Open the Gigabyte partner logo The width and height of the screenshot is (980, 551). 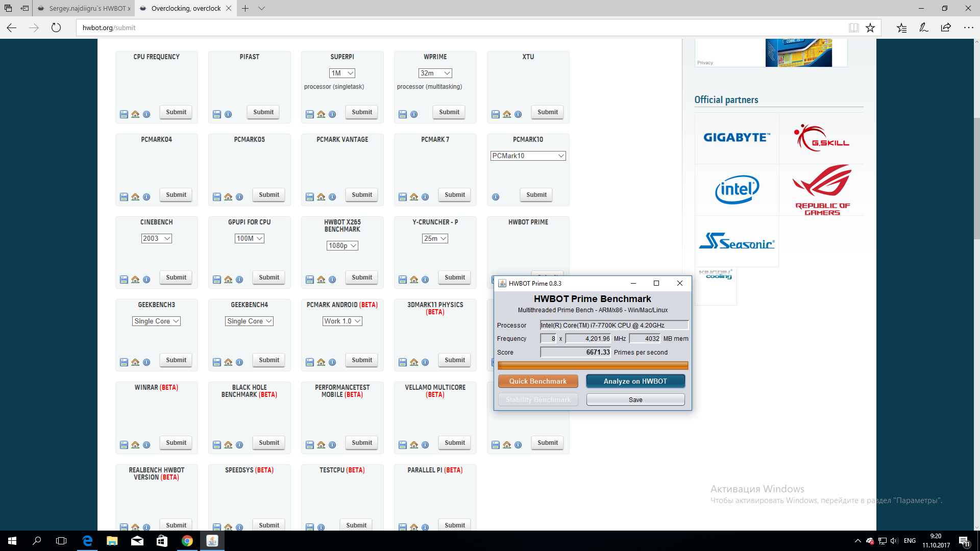[737, 138]
